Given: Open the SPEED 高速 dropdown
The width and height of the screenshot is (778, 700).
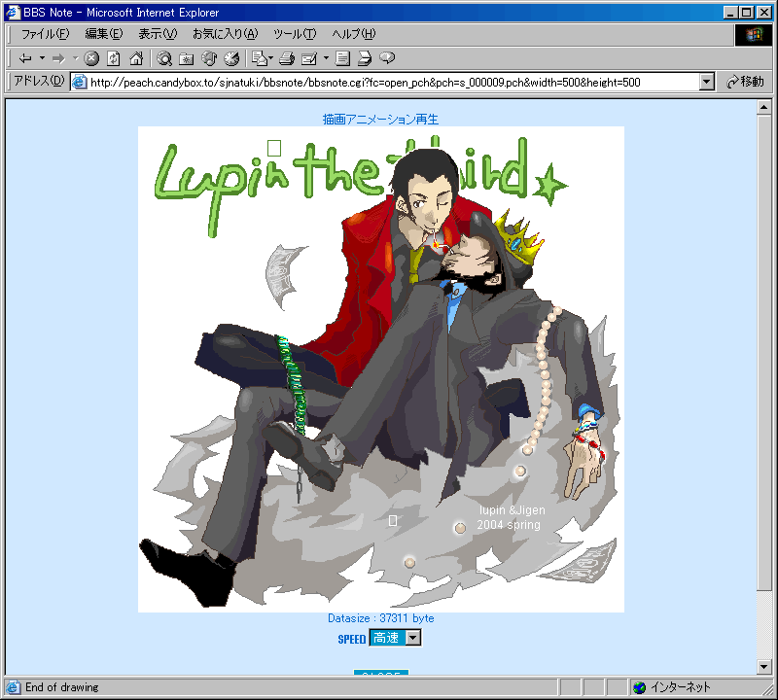Looking at the screenshot, I should pyautogui.click(x=413, y=638).
